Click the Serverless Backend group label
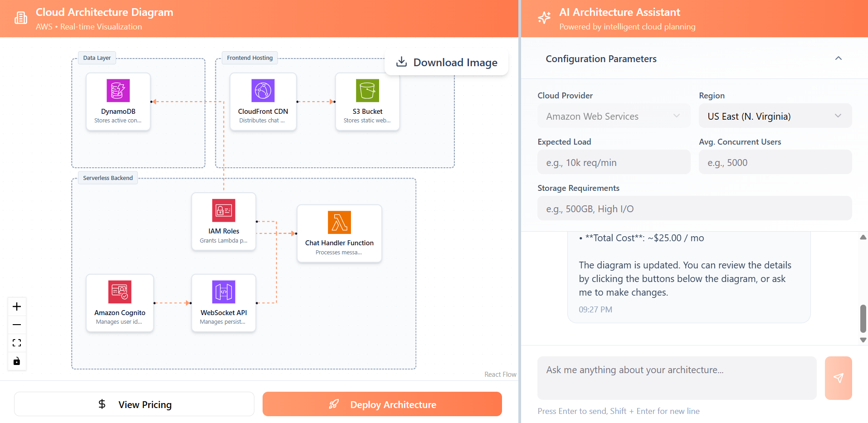 [x=107, y=177]
